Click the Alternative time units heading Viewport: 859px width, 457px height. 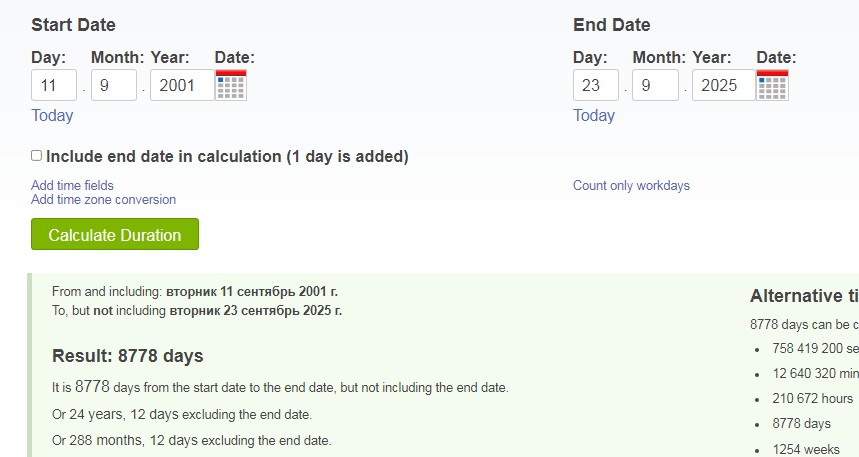click(803, 296)
